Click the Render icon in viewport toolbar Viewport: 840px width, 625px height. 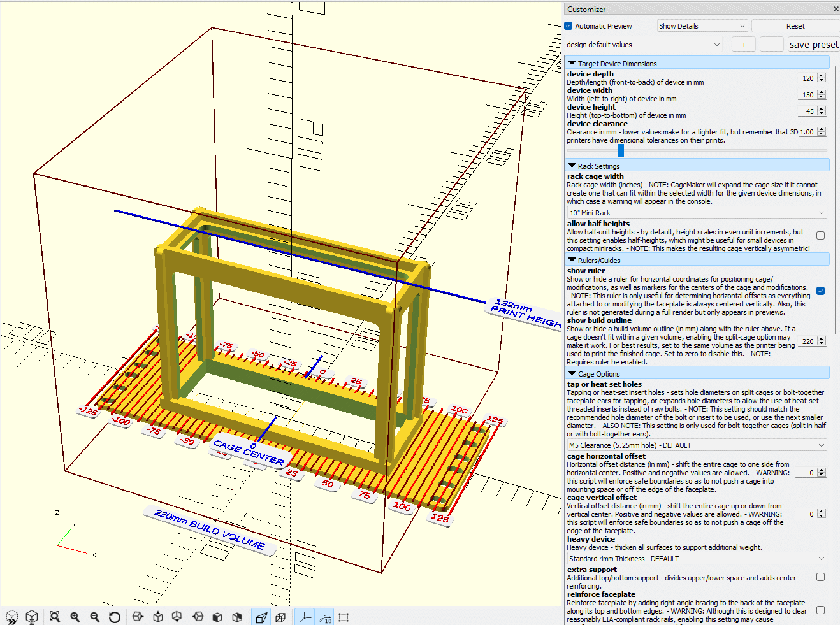click(x=31, y=617)
